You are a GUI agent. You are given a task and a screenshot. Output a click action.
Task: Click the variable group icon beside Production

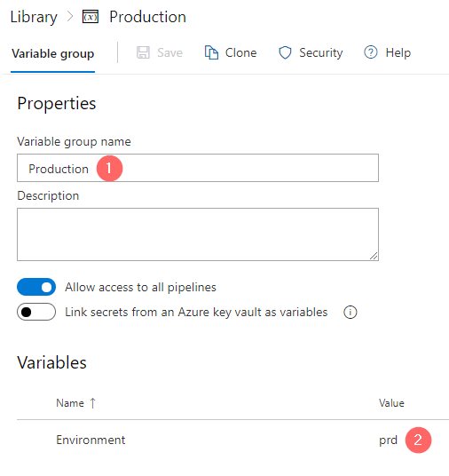(91, 17)
